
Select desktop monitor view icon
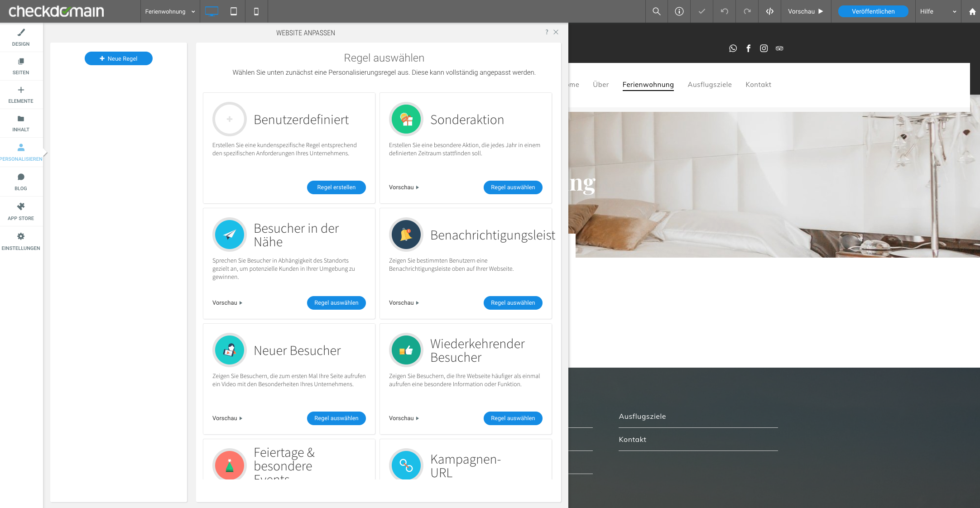pos(211,11)
